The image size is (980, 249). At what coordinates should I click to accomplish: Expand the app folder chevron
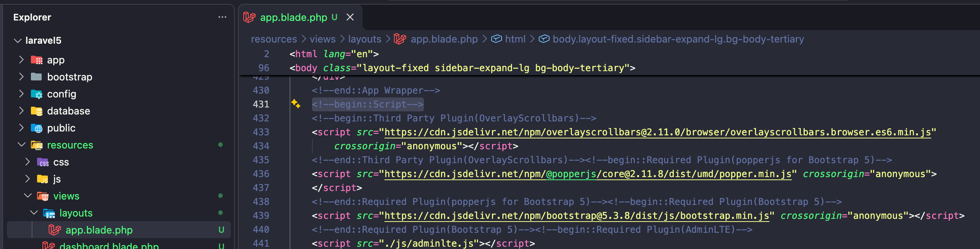pos(21,60)
